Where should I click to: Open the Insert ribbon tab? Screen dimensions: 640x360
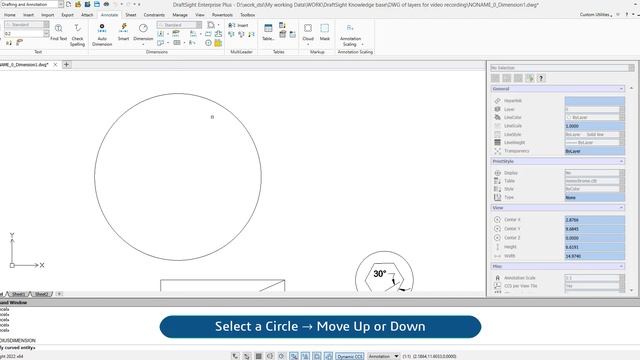[29, 15]
